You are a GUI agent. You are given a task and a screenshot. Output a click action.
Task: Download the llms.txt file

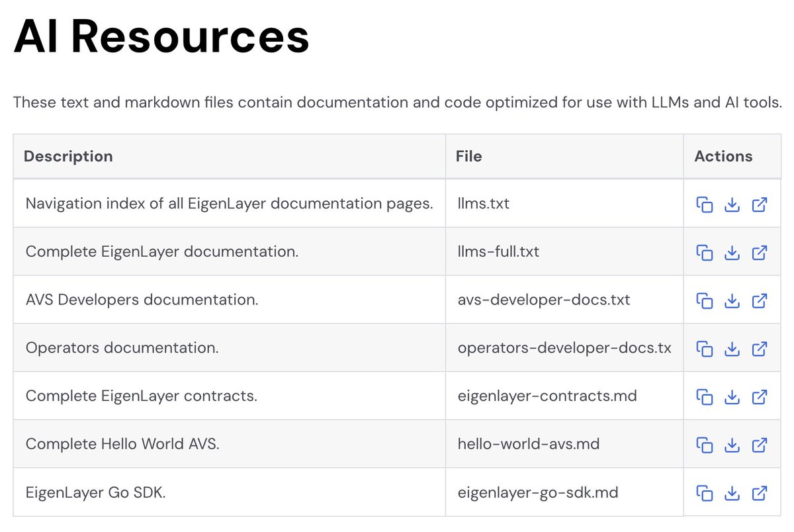pos(732,204)
